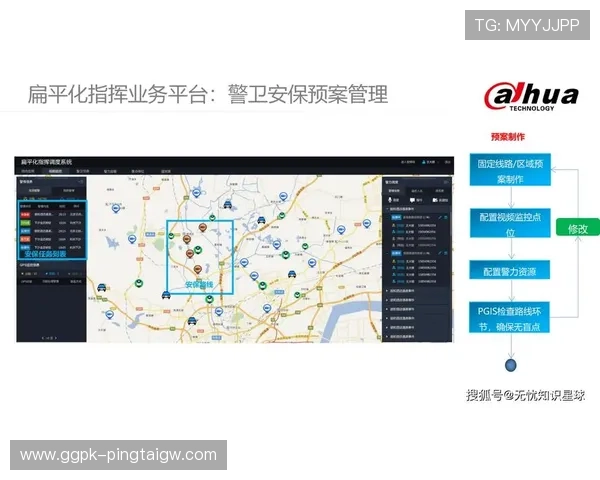Select green marker beside brown markers in 安保路线 box
Image resolution: width=600 pixels, height=480 pixels.
pos(198,250)
